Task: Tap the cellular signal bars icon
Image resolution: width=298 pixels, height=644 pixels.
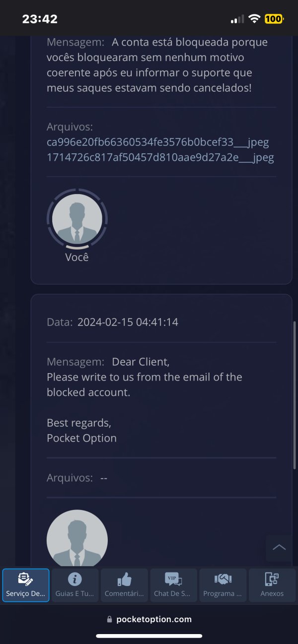Action: (x=237, y=19)
